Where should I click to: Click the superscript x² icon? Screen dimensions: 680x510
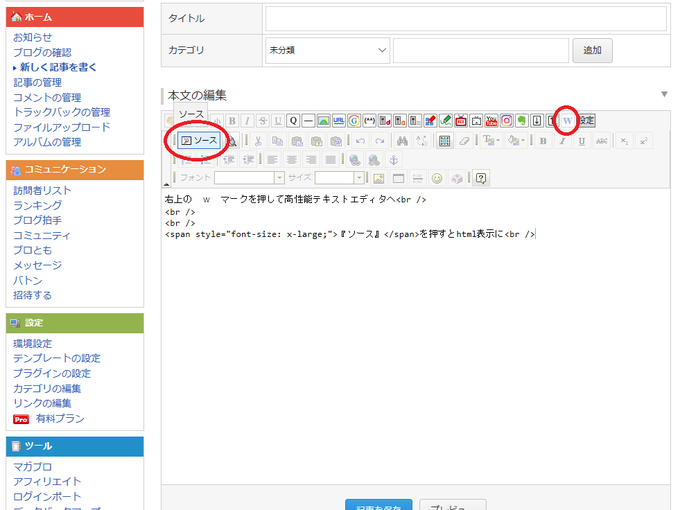coord(644,141)
